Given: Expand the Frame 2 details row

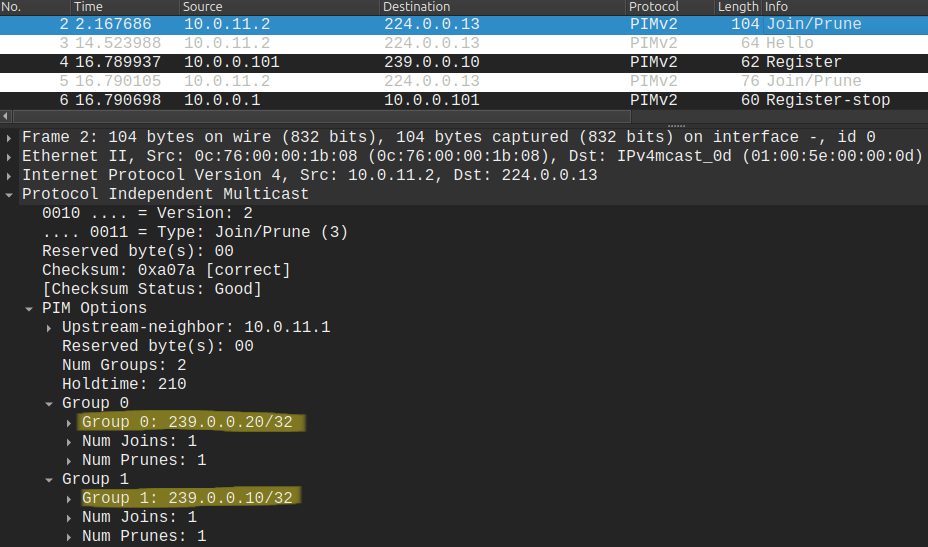Looking at the screenshot, I should [10, 137].
